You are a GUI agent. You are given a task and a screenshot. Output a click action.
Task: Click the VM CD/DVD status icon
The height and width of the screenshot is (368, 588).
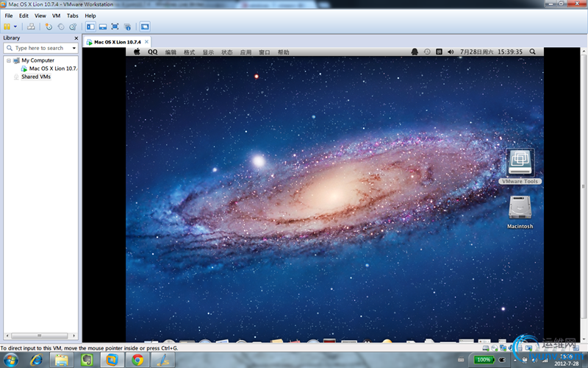[494, 348]
